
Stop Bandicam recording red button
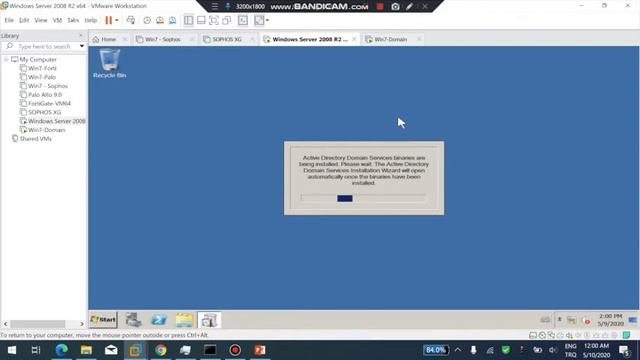click(x=380, y=7)
